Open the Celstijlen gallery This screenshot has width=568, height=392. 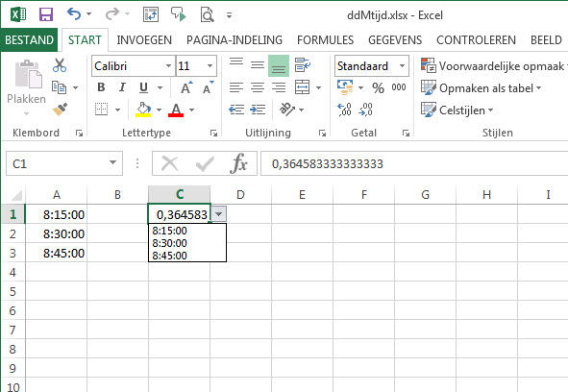(457, 110)
